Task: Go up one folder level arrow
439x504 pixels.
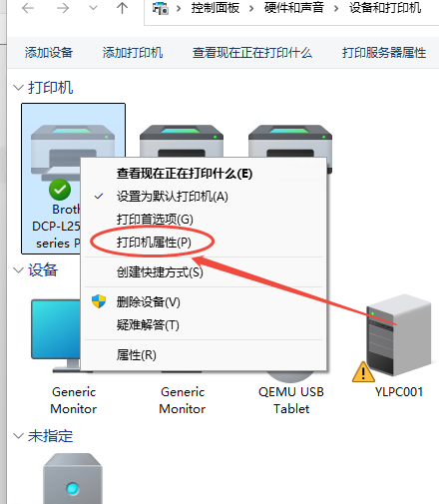Action: [122, 8]
